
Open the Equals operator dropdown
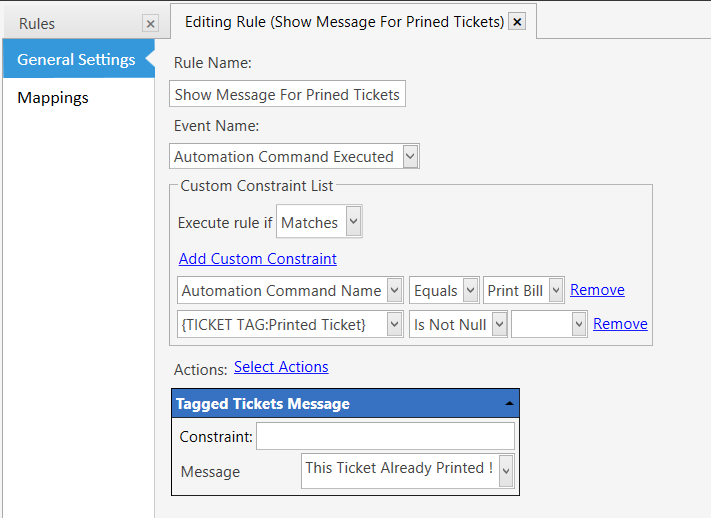pos(469,291)
